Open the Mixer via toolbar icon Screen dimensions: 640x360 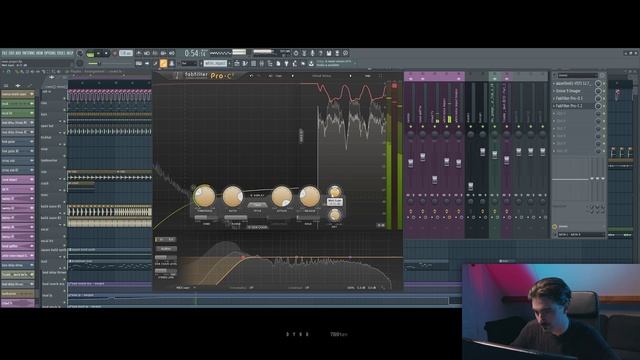pyautogui.click(x=262, y=63)
